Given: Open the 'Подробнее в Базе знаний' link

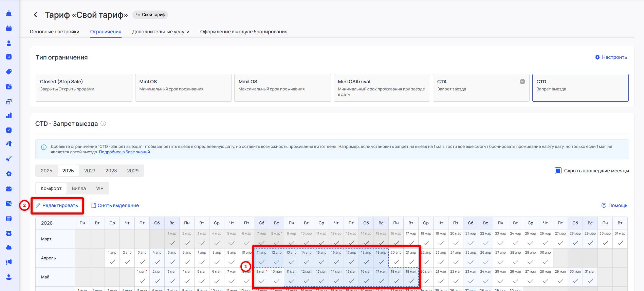Looking at the screenshot, I should coord(124,152).
